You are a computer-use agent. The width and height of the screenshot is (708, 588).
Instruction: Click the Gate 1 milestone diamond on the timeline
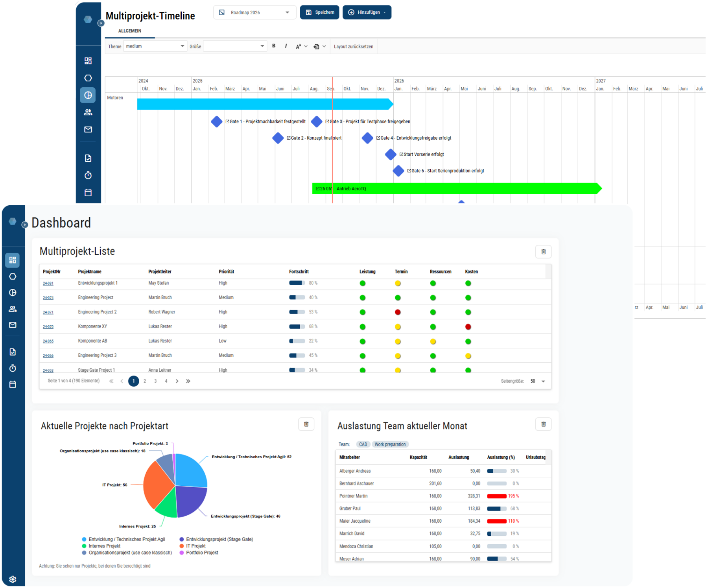click(x=217, y=122)
